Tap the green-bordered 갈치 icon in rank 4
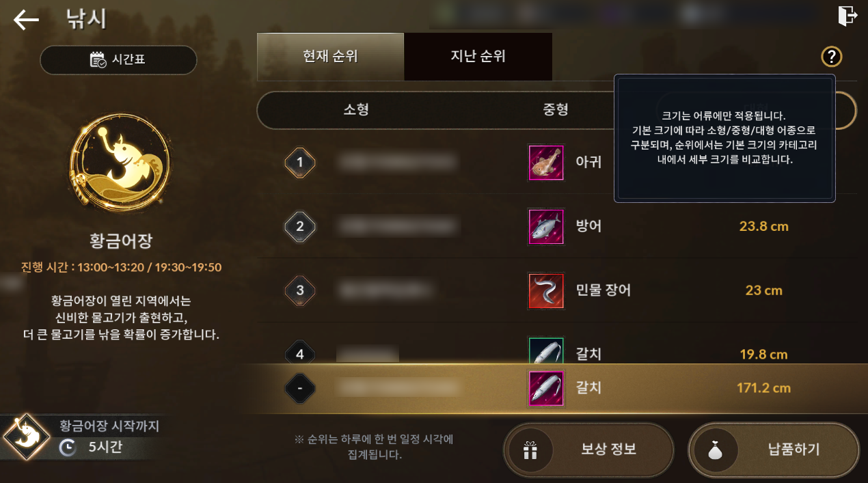This screenshot has width=868, height=483. pyautogui.click(x=546, y=350)
